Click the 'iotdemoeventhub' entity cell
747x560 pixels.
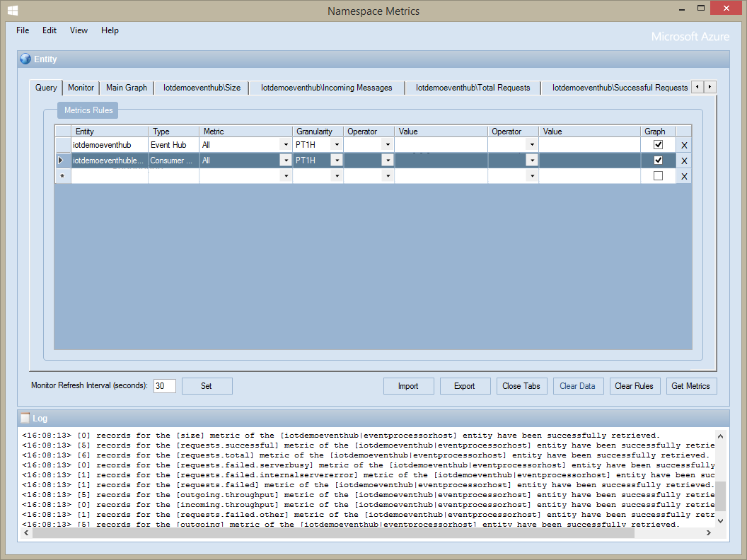tap(110, 145)
